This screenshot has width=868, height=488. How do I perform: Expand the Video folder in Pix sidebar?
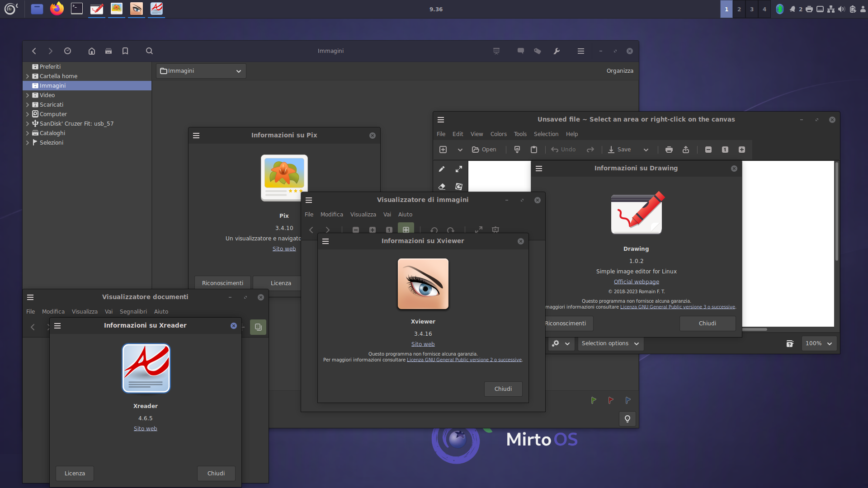tap(28, 95)
